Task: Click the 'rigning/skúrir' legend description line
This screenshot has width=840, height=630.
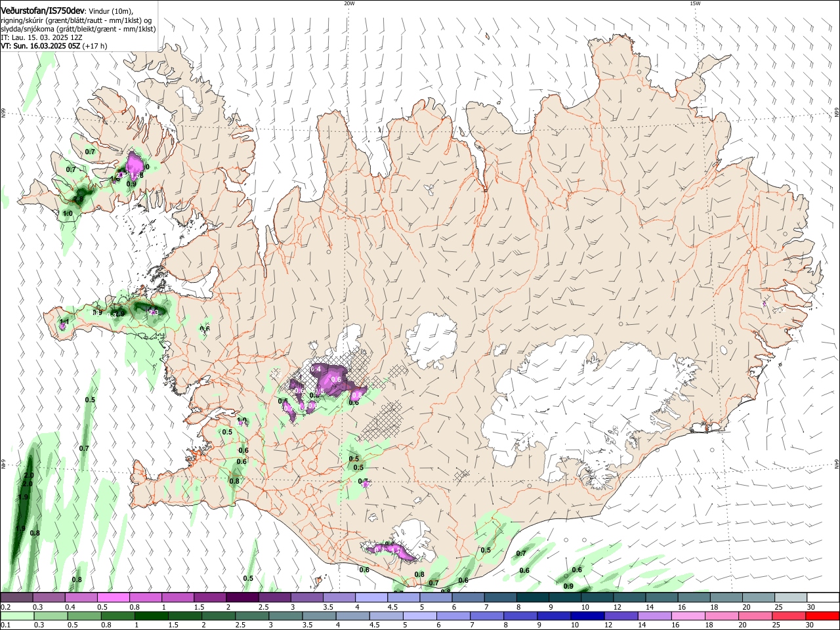Action: tap(75, 20)
